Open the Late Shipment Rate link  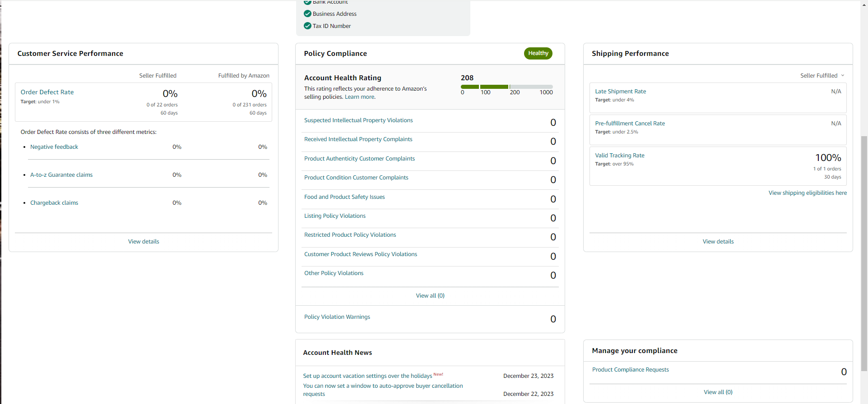(620, 92)
